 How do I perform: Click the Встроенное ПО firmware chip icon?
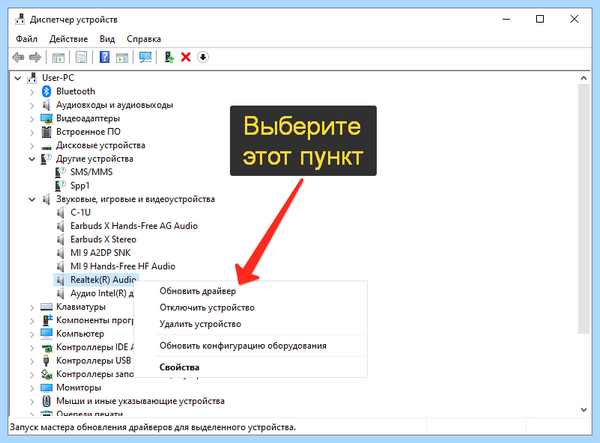pos(46,132)
